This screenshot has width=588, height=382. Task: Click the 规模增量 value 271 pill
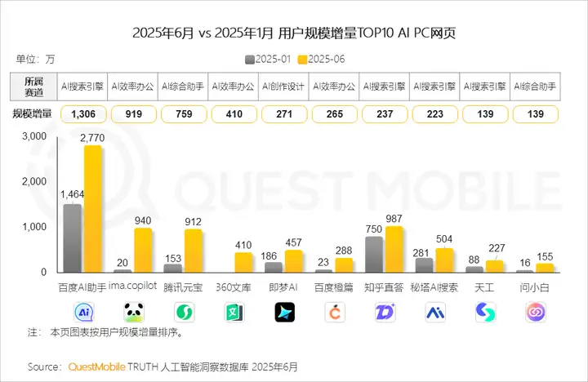pos(285,114)
